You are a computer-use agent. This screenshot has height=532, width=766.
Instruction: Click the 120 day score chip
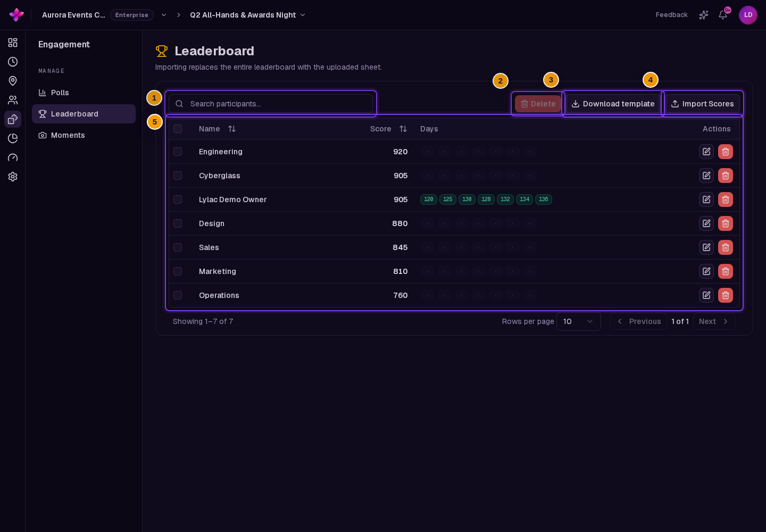click(429, 199)
